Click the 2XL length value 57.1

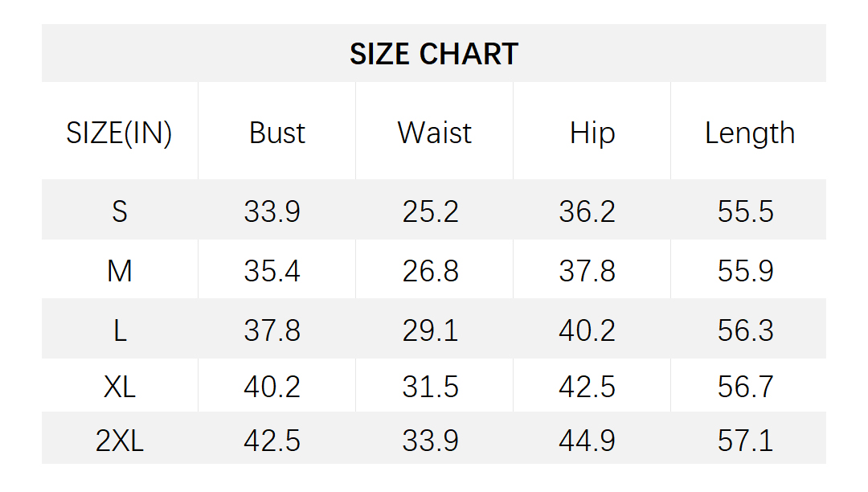746,441
